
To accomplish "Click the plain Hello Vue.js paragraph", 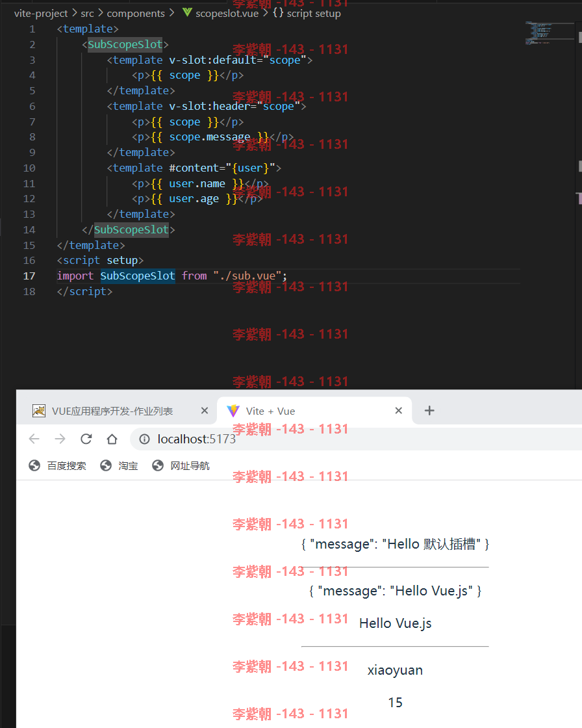I will (x=396, y=623).
